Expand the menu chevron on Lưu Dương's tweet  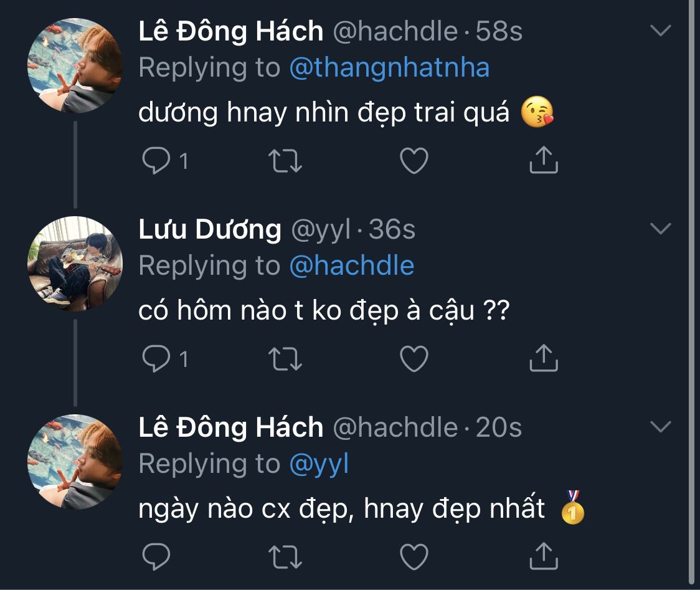tap(660, 229)
